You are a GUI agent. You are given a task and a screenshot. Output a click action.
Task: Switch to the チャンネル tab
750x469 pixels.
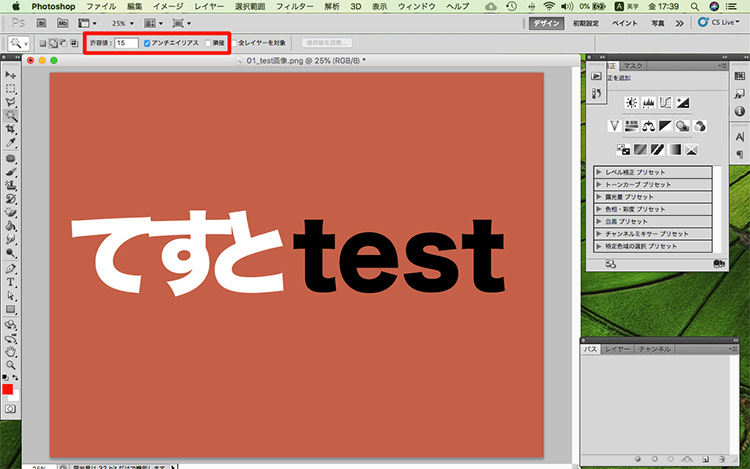coord(654,349)
